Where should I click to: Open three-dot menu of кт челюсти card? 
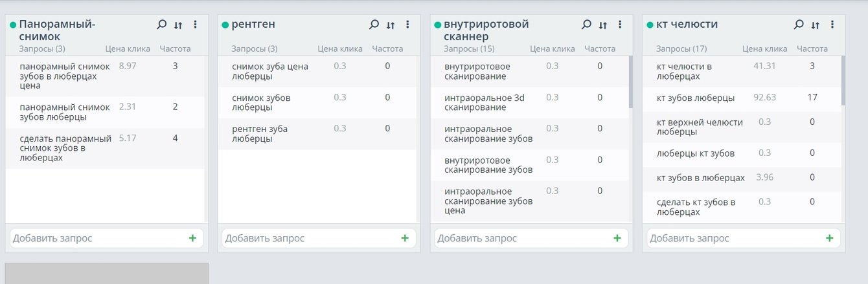coord(832,25)
